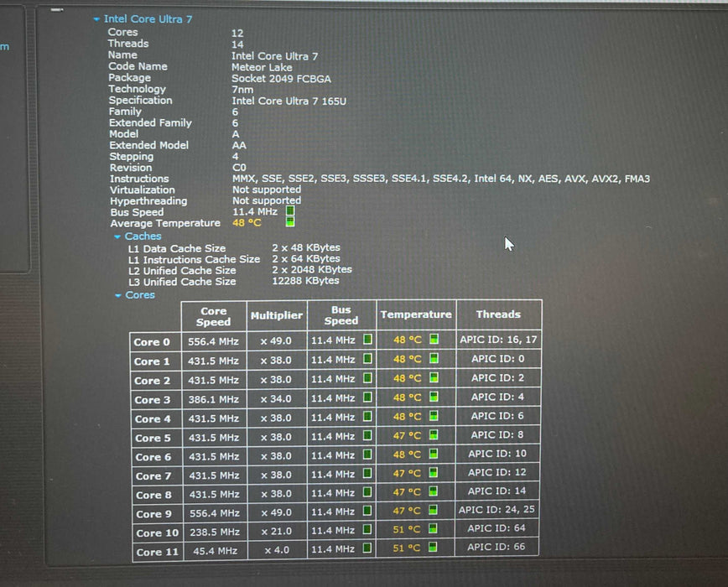Screen dimensions: 728x587
Task: Click Core 3 temperature graph icon
Action: click(x=434, y=397)
